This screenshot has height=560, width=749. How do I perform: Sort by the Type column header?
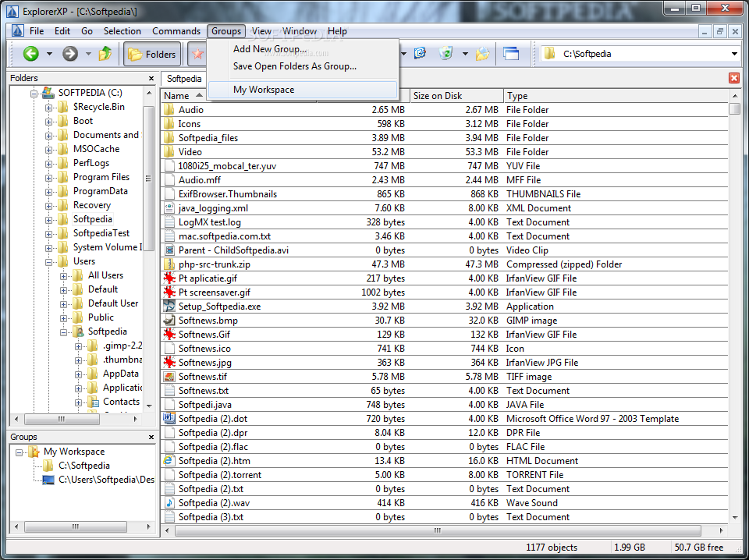coord(616,96)
